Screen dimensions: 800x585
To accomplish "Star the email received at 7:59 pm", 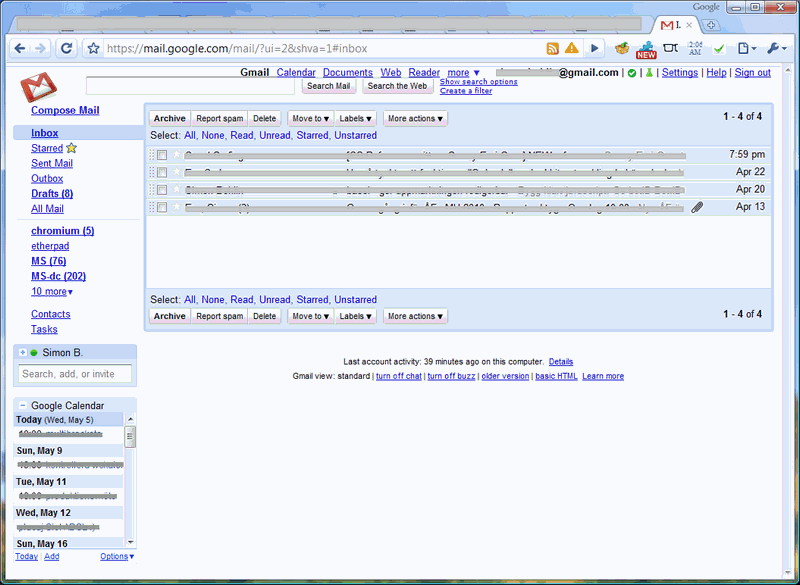I will click(177, 154).
